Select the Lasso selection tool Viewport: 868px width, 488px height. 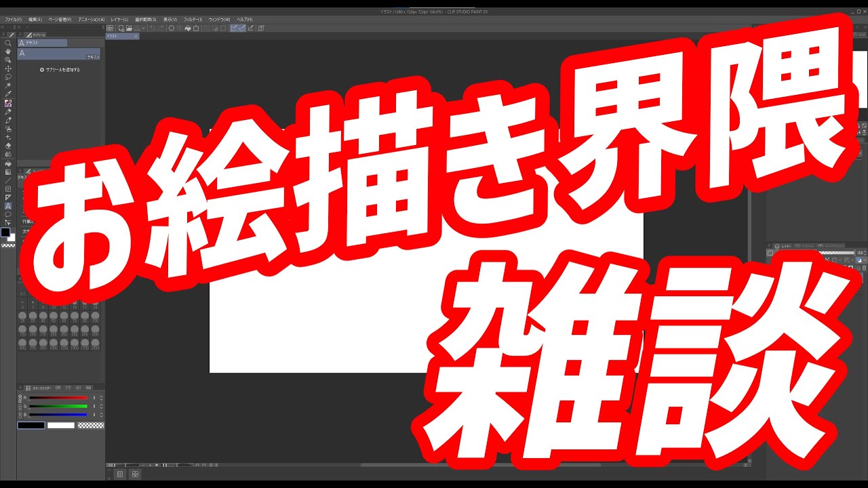pyautogui.click(x=8, y=77)
